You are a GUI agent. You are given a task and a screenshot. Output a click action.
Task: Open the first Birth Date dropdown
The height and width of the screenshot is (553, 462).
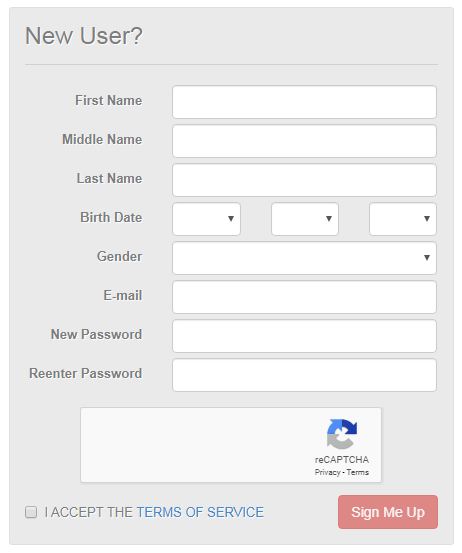206,219
